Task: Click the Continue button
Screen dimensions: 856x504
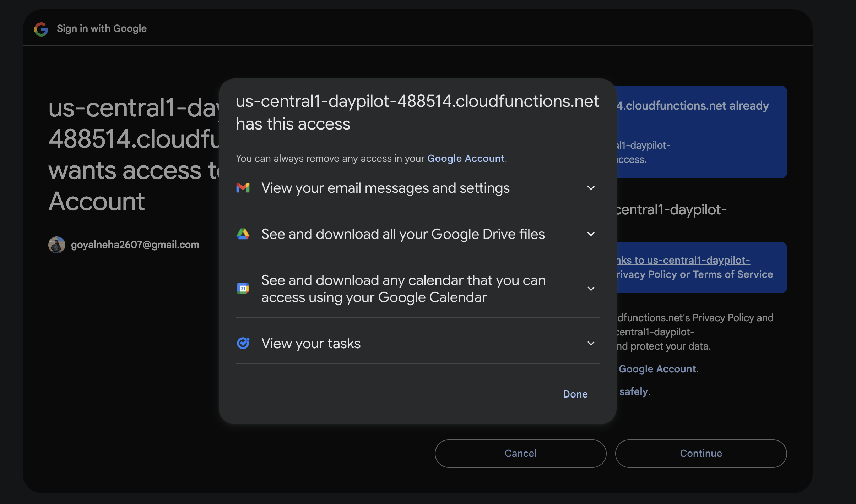Action: click(x=701, y=453)
